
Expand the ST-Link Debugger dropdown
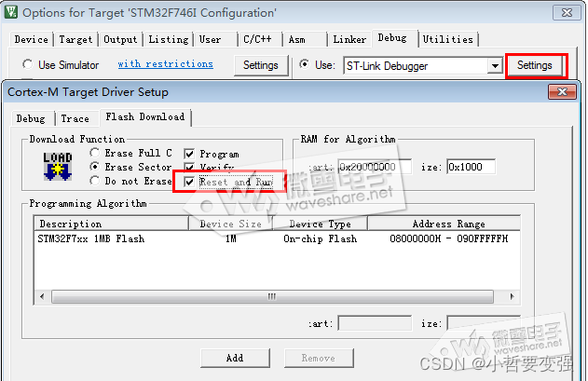click(x=495, y=66)
